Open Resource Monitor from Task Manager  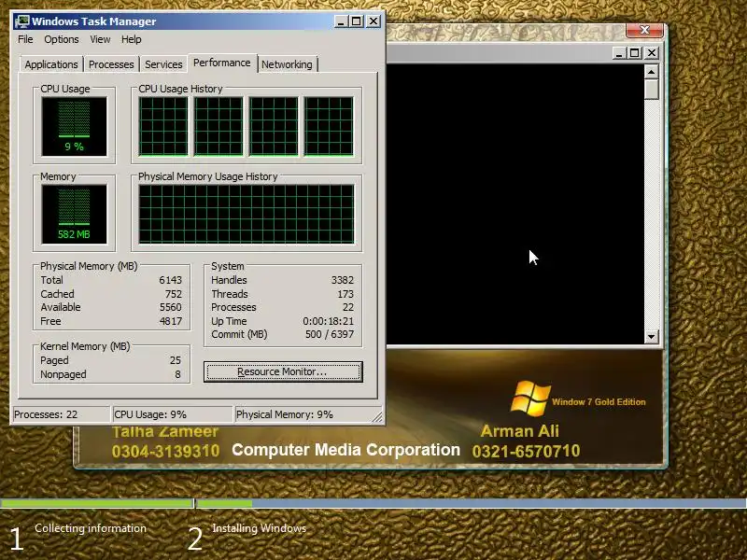(x=283, y=371)
